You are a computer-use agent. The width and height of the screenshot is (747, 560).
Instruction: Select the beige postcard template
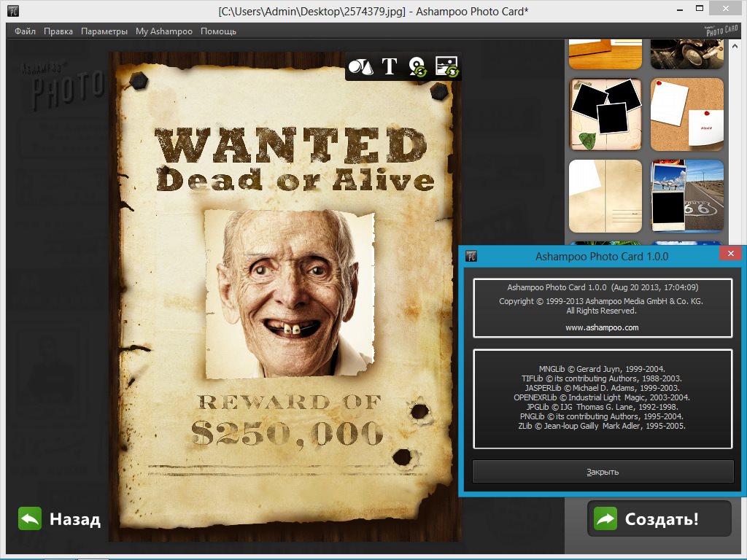click(x=605, y=195)
